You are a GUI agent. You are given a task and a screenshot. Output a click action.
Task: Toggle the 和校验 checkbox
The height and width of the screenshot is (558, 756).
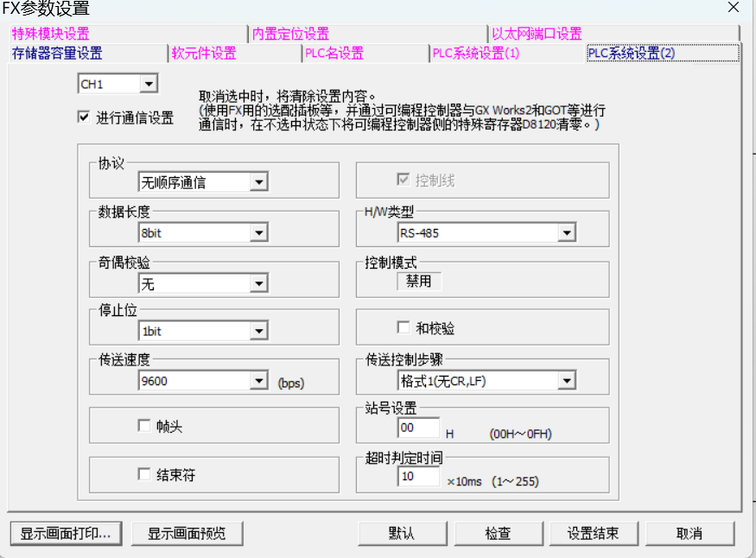coord(403,328)
